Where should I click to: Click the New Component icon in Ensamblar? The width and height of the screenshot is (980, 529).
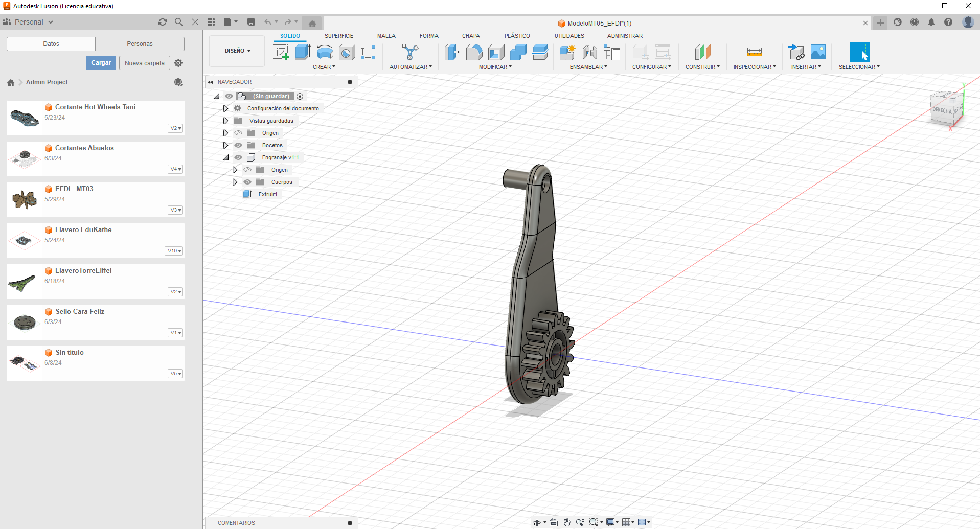coord(567,52)
